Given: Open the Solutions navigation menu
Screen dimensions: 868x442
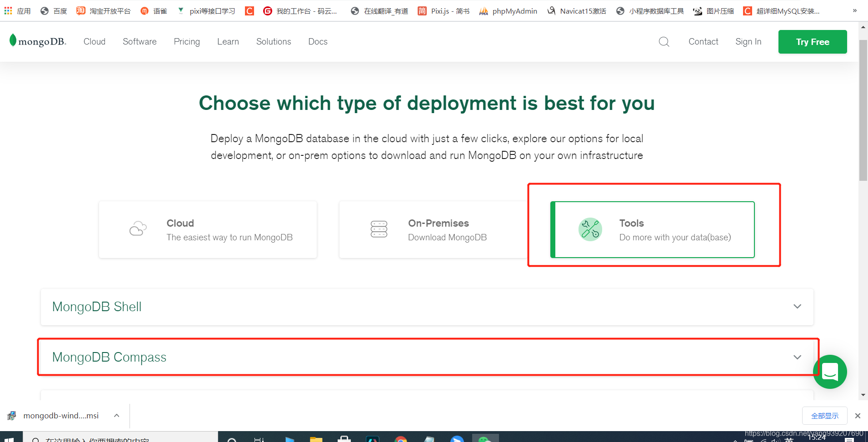Looking at the screenshot, I should 274,42.
